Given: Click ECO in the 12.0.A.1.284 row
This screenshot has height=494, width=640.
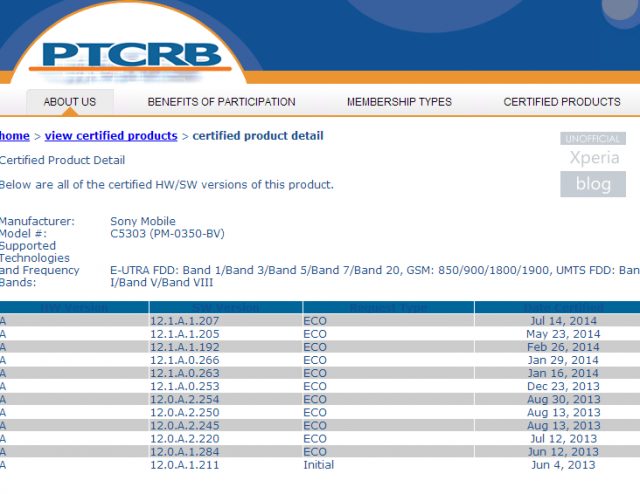Looking at the screenshot, I should (x=315, y=452).
